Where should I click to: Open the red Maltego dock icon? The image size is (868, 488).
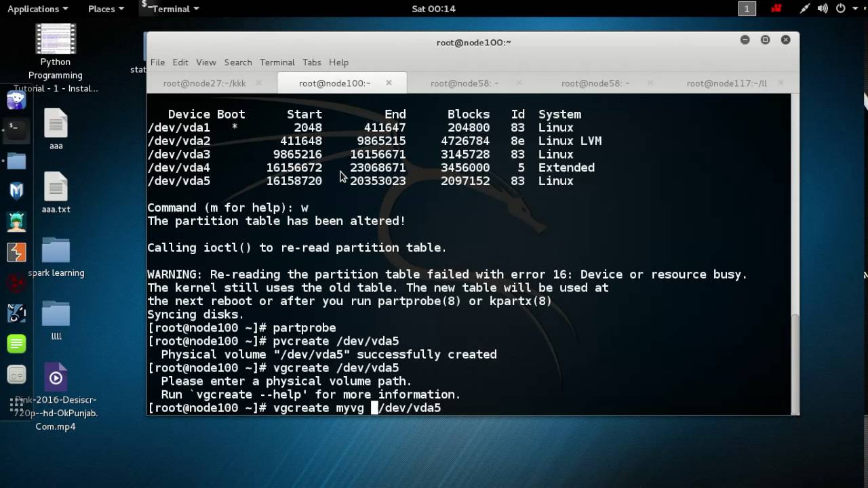tap(16, 283)
